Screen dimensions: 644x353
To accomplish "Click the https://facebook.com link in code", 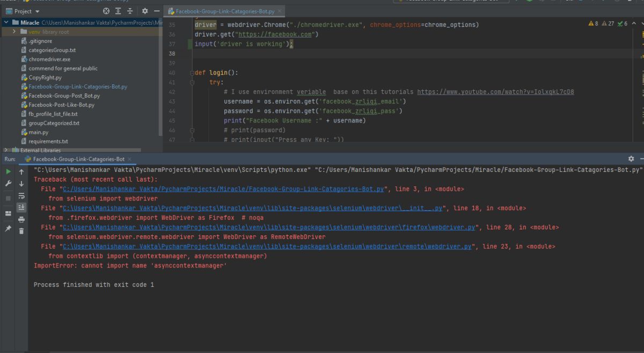I will tap(275, 34).
